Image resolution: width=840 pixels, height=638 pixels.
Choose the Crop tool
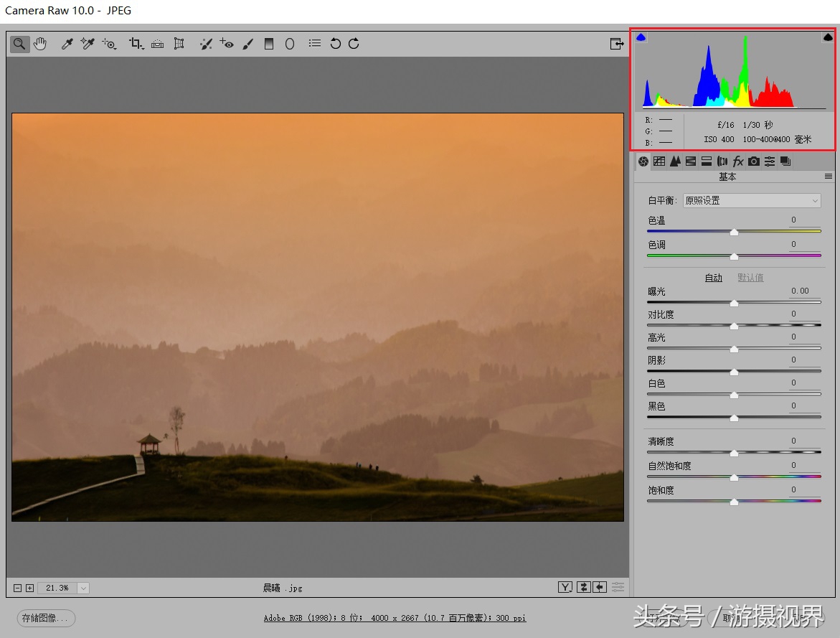tap(135, 44)
